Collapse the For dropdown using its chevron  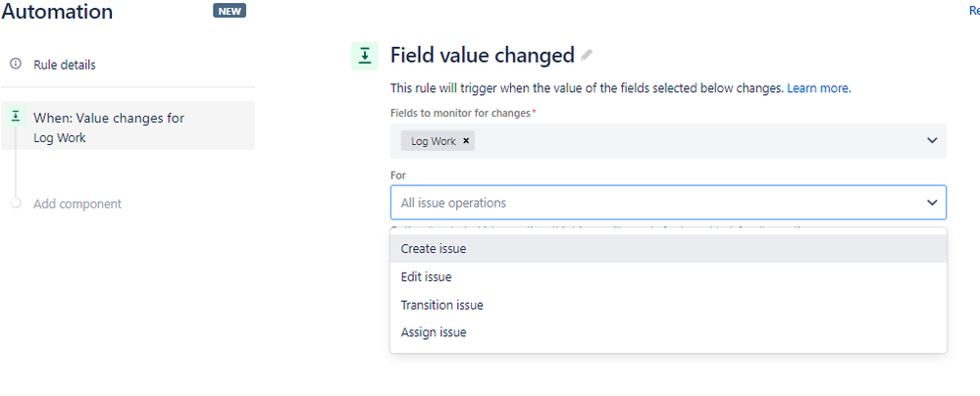click(932, 202)
